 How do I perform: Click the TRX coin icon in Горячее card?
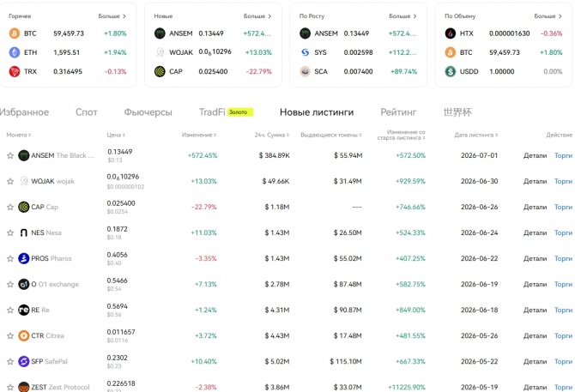pyautogui.click(x=15, y=71)
